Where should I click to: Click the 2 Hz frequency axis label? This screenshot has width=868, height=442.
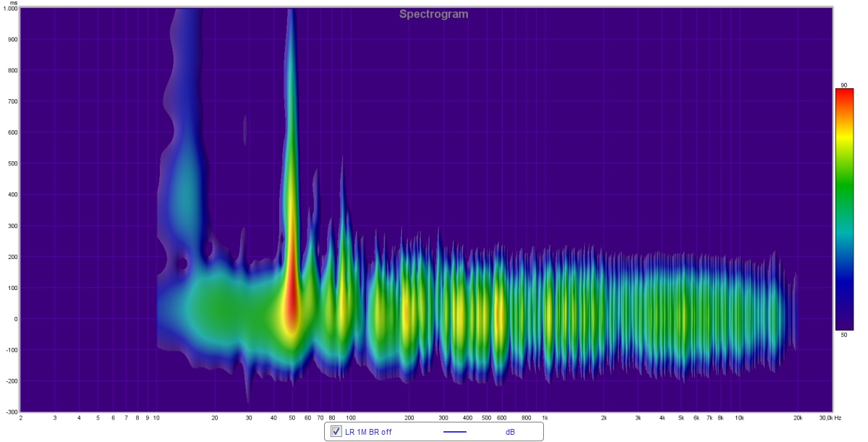pyautogui.click(x=20, y=418)
